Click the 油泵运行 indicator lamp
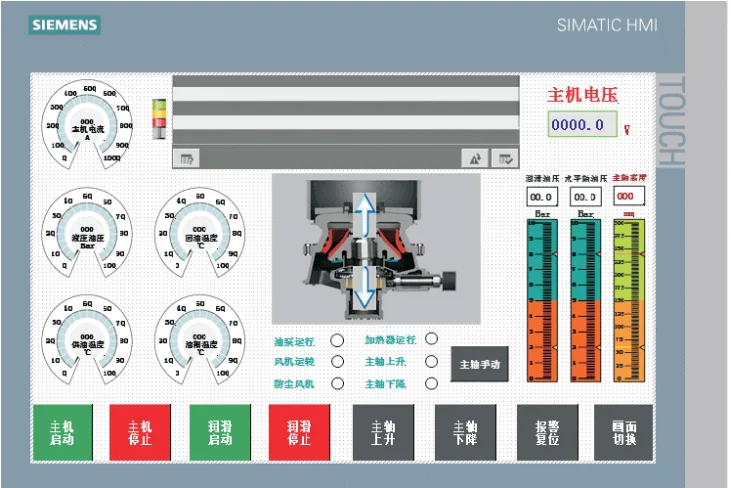The image size is (731, 488). point(337,341)
